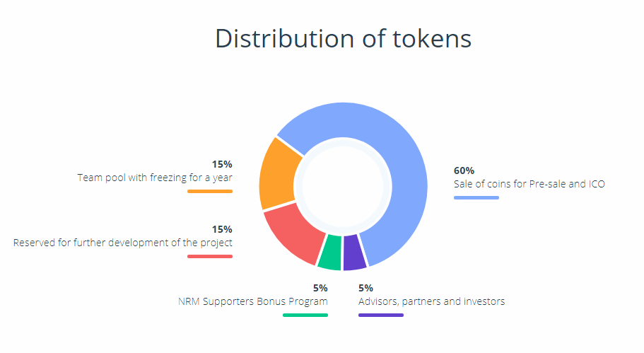Click the green NRM Supporters legend bar
644x353 pixels.
(x=305, y=315)
